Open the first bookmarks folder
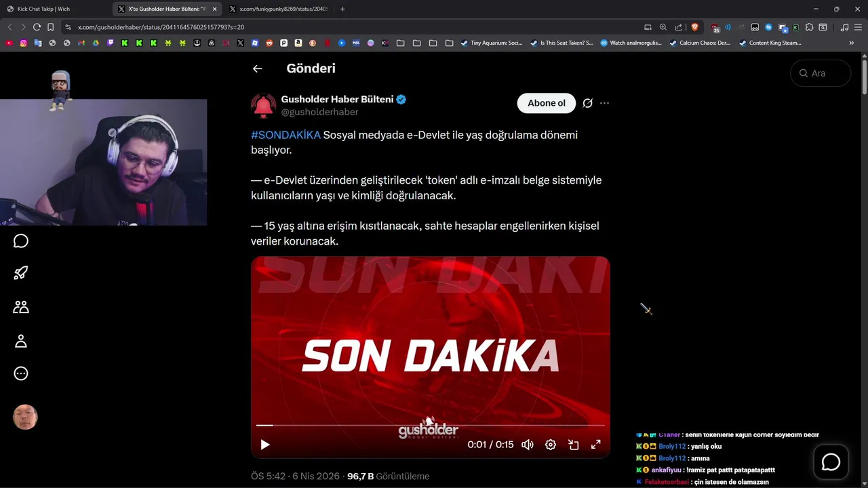The image size is (868, 488). point(401,43)
